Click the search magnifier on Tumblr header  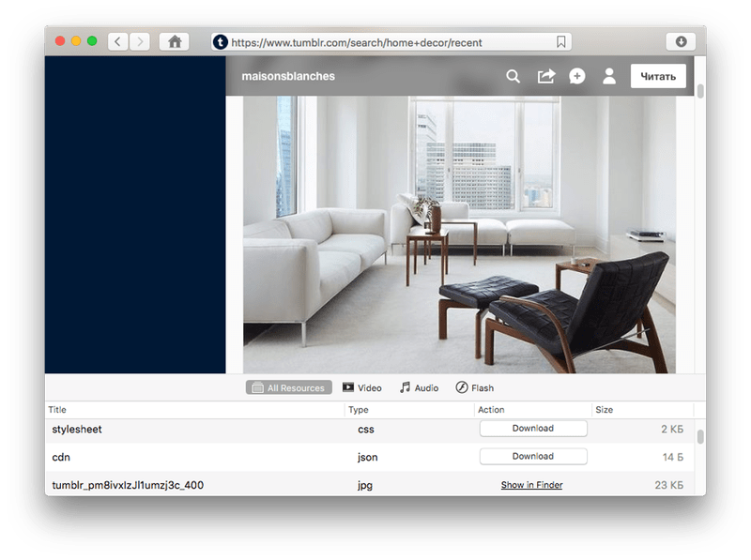(x=513, y=76)
